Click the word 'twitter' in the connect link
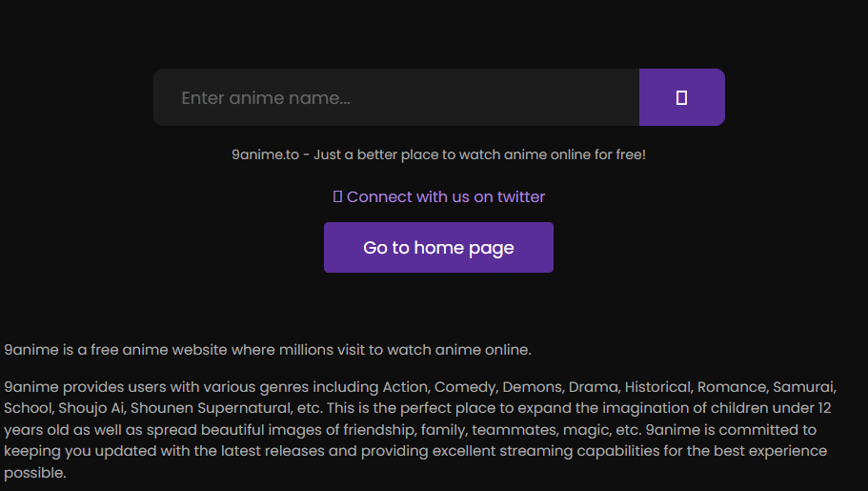The width and height of the screenshot is (868, 491). pyautogui.click(x=521, y=196)
